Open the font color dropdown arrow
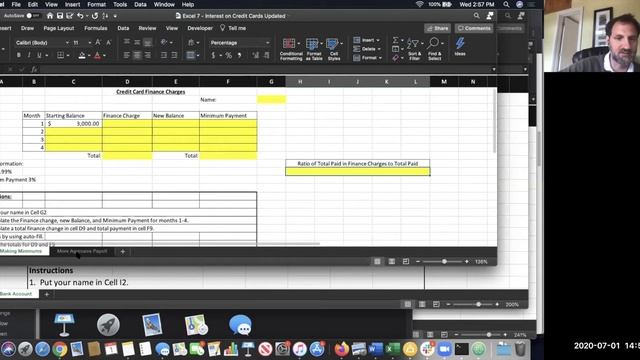 pos(104,55)
